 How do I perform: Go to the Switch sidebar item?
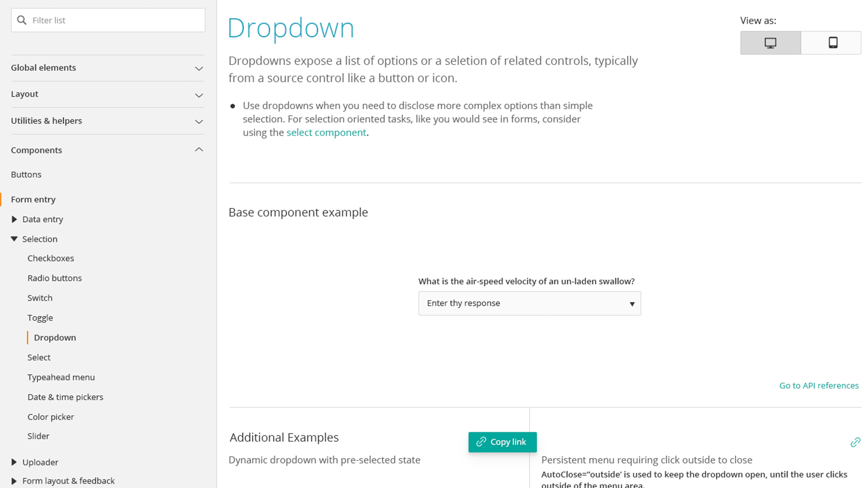click(x=40, y=298)
